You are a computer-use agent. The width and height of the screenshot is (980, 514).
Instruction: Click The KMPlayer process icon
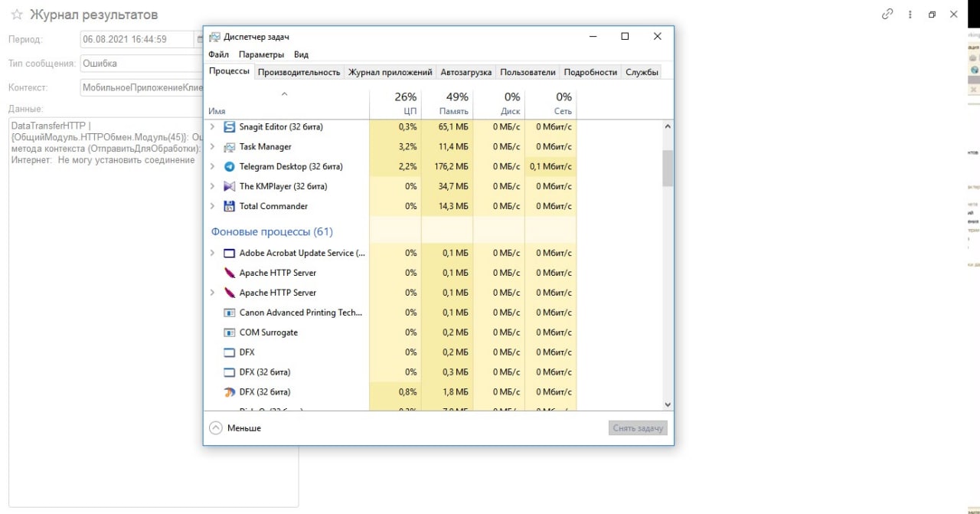[229, 186]
